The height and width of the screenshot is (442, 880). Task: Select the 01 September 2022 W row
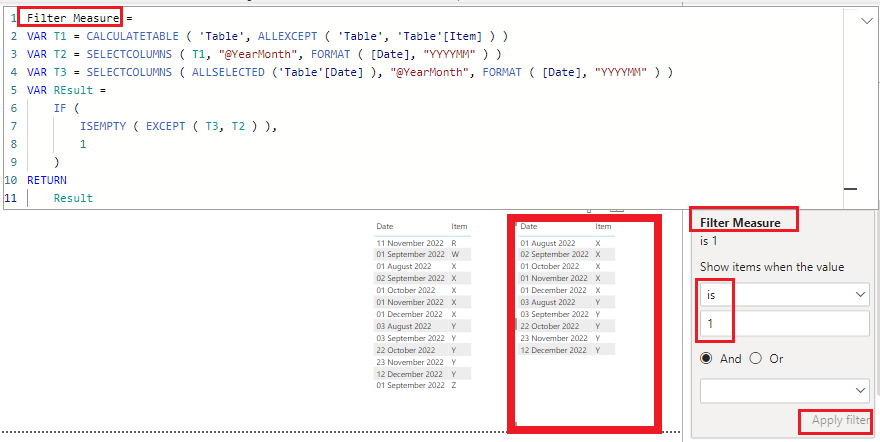pyautogui.click(x=423, y=255)
